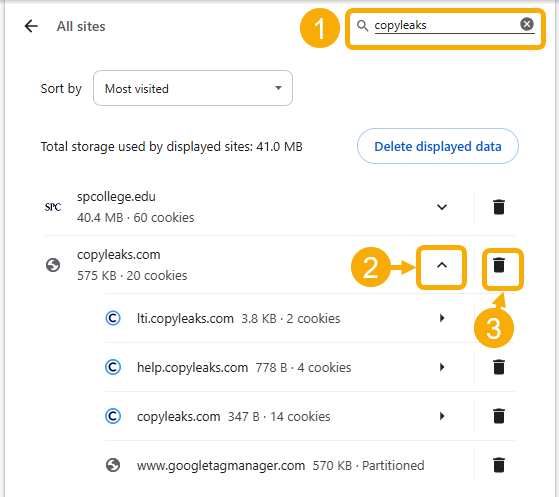Collapse the copyleaks.com site group
This screenshot has width=559, height=497.
click(442, 265)
